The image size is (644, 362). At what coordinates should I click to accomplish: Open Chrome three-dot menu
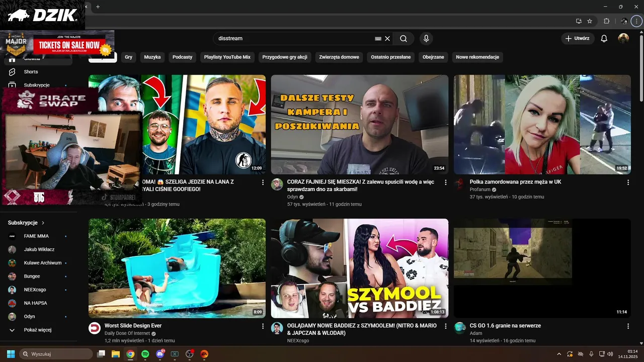click(x=637, y=21)
